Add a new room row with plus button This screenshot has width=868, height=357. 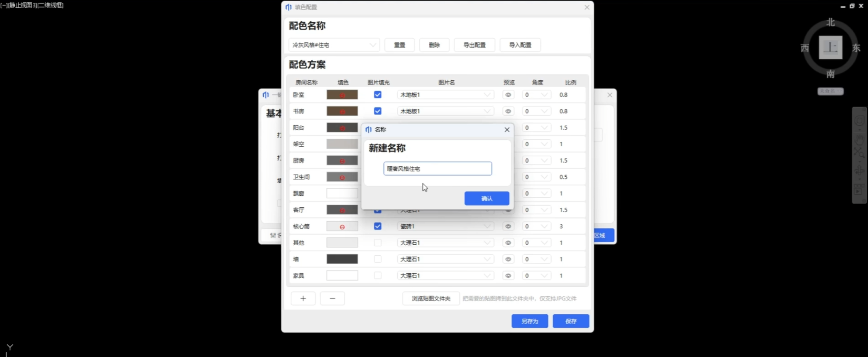click(x=303, y=299)
